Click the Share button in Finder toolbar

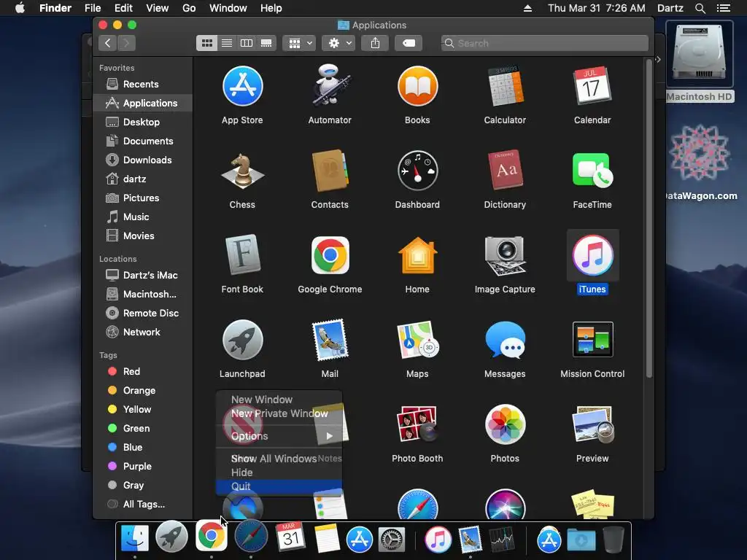click(x=376, y=43)
